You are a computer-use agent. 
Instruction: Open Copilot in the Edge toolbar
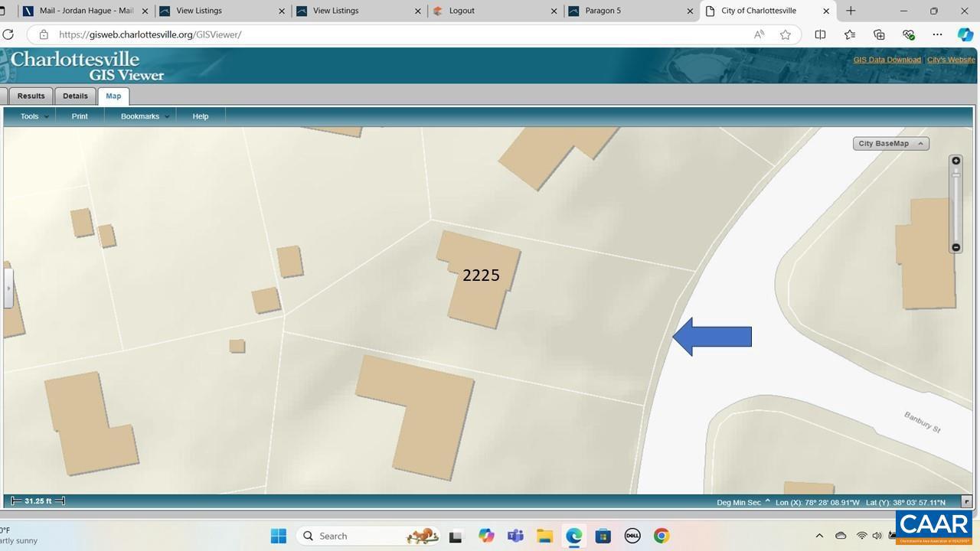click(x=965, y=34)
